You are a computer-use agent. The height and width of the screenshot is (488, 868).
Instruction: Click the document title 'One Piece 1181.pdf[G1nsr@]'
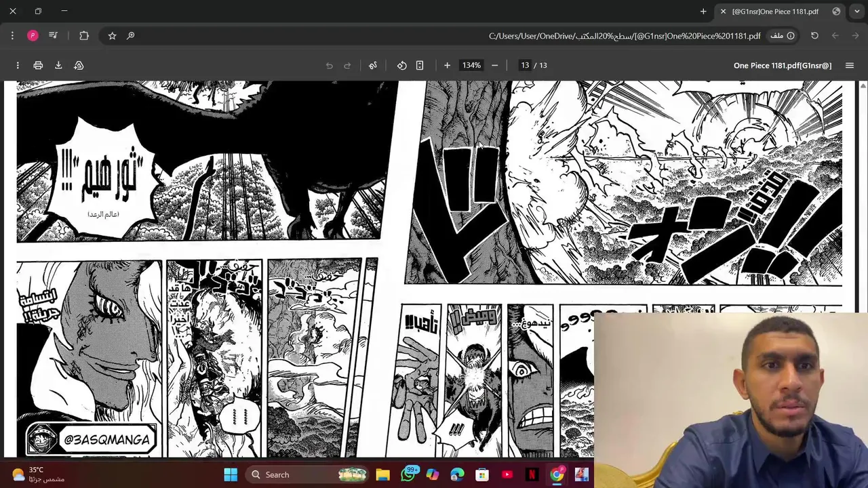tap(783, 65)
